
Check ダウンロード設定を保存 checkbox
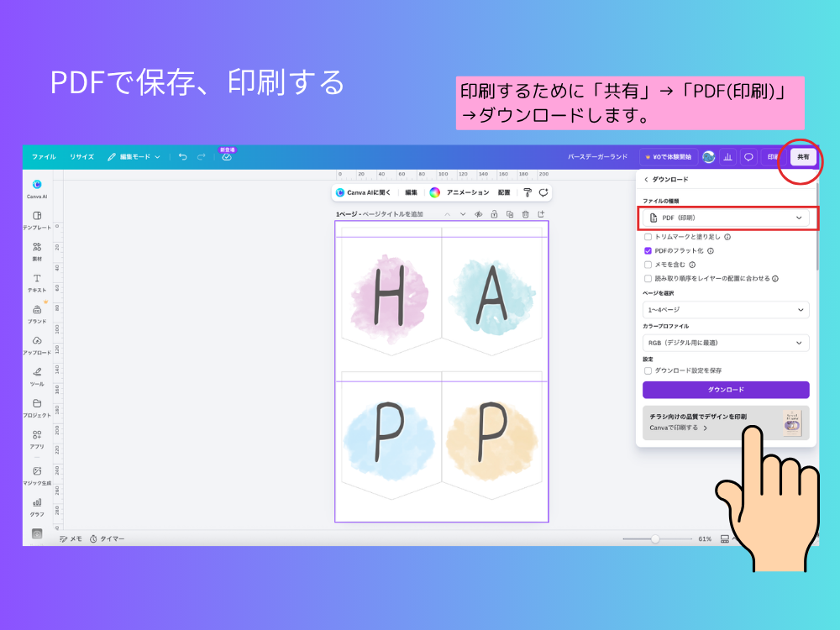coord(648,370)
